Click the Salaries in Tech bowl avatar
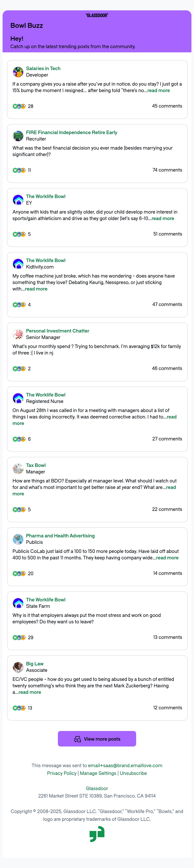The width and height of the screenshot is (194, 868). [18, 72]
